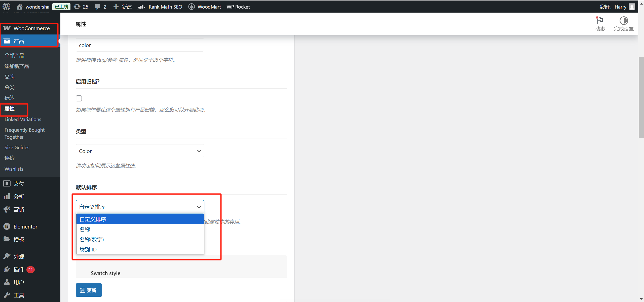The height and width of the screenshot is (302, 644).
Task: Click the color slug input field
Action: 140,45
